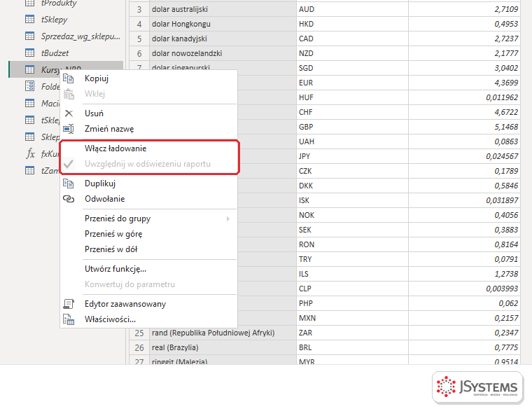The image size is (532, 409).
Task: Click the value 2,7109 cell
Action: [464, 9]
